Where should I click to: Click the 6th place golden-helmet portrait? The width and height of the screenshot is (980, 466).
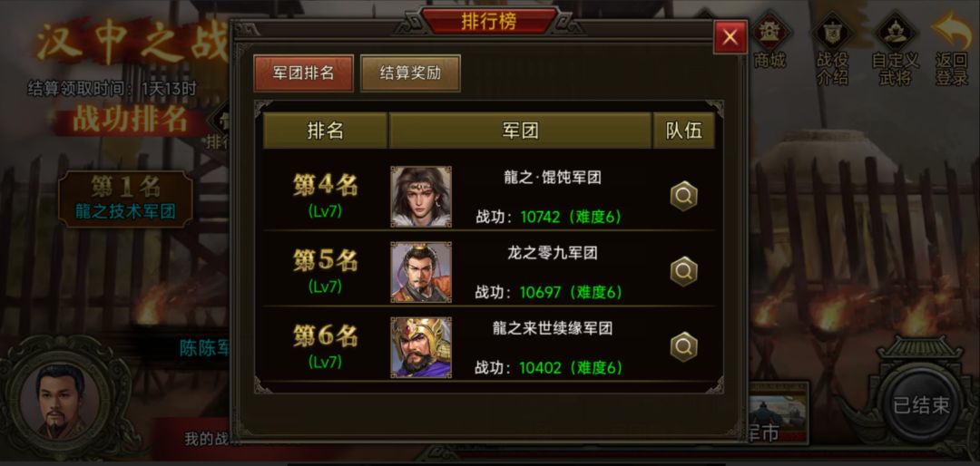(x=421, y=347)
